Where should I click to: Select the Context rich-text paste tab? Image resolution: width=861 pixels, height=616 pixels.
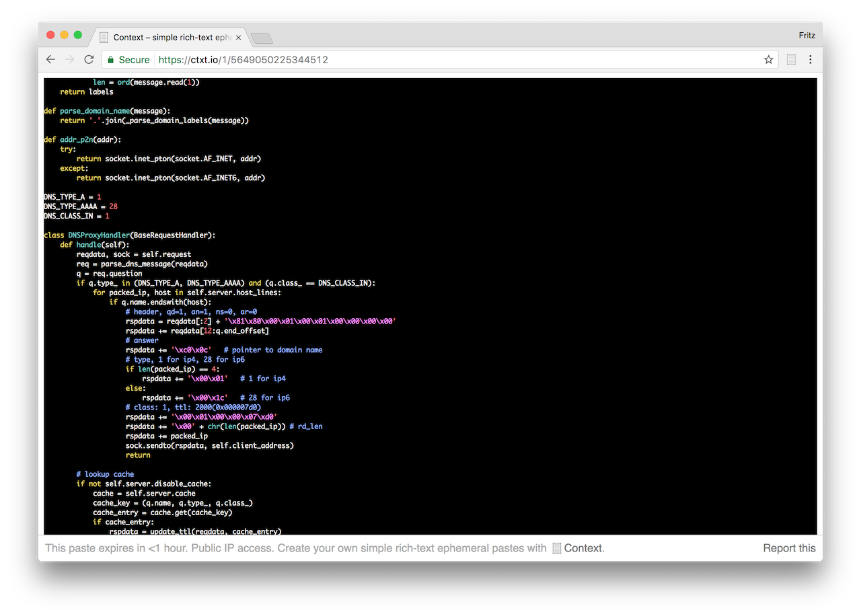[168, 38]
